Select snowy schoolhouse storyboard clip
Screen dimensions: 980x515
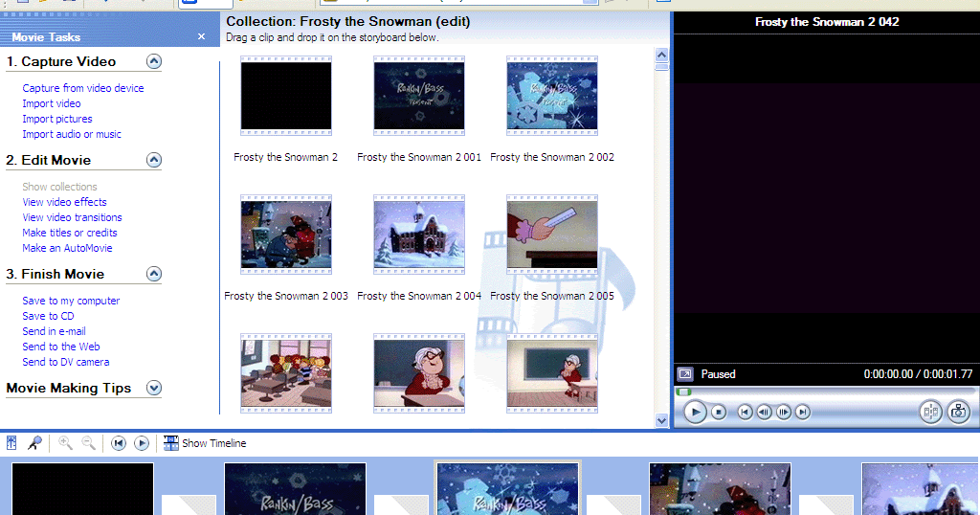920,489
